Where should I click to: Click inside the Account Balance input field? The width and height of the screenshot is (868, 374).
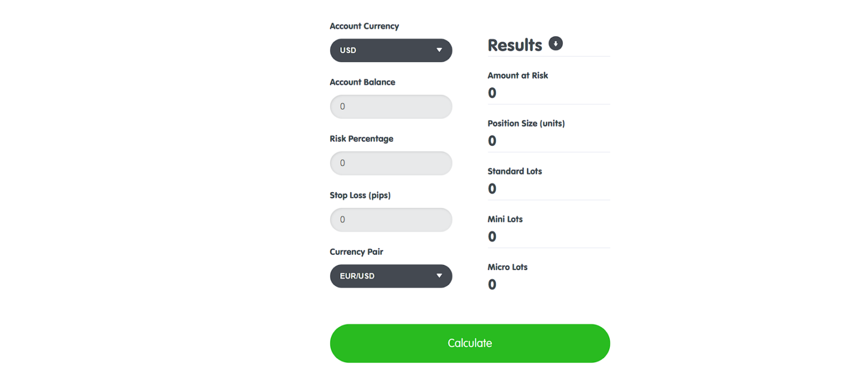point(390,106)
